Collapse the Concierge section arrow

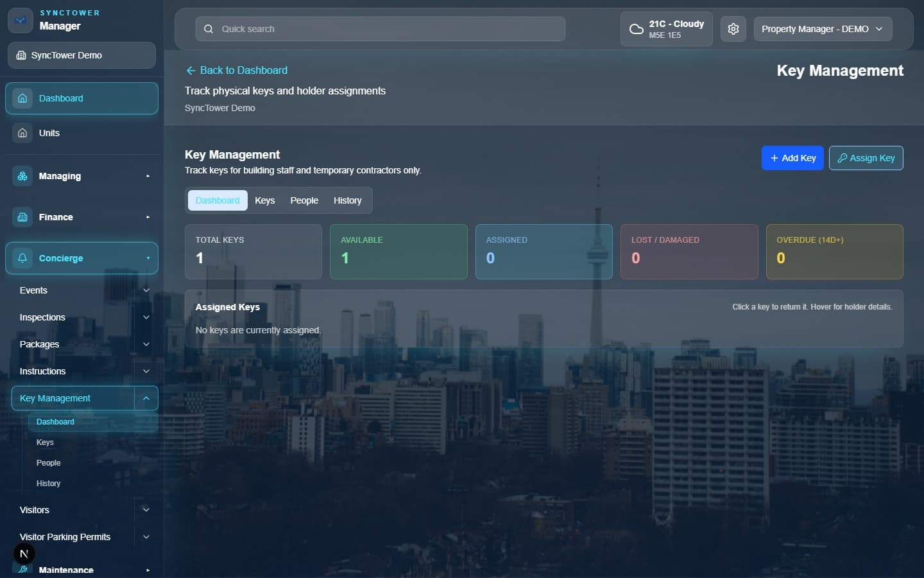pyautogui.click(x=148, y=258)
